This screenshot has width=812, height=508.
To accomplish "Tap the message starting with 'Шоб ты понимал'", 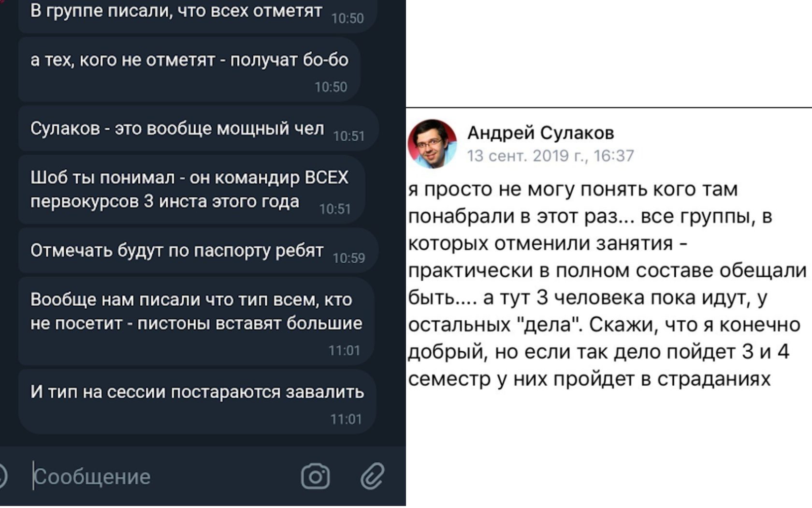I will coord(188,189).
